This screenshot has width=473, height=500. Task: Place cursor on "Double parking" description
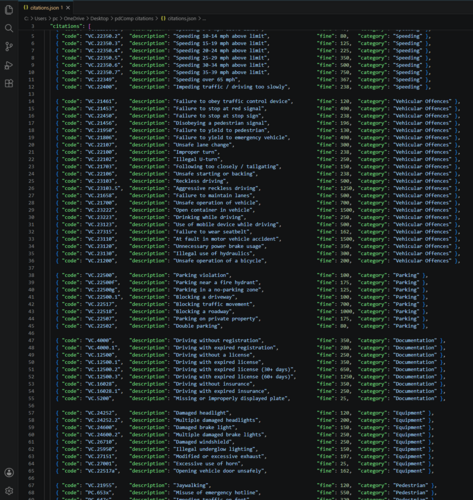point(197,326)
